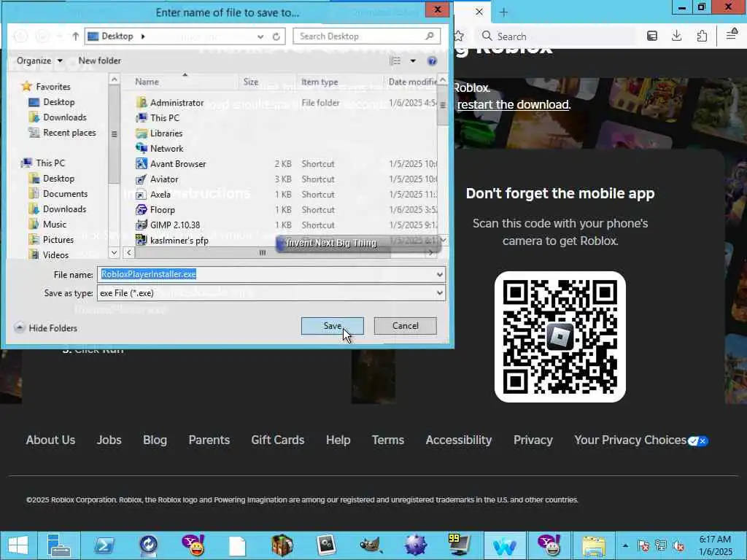The width and height of the screenshot is (747, 560).
Task: Select Documents under This PC
Action: coord(58,194)
